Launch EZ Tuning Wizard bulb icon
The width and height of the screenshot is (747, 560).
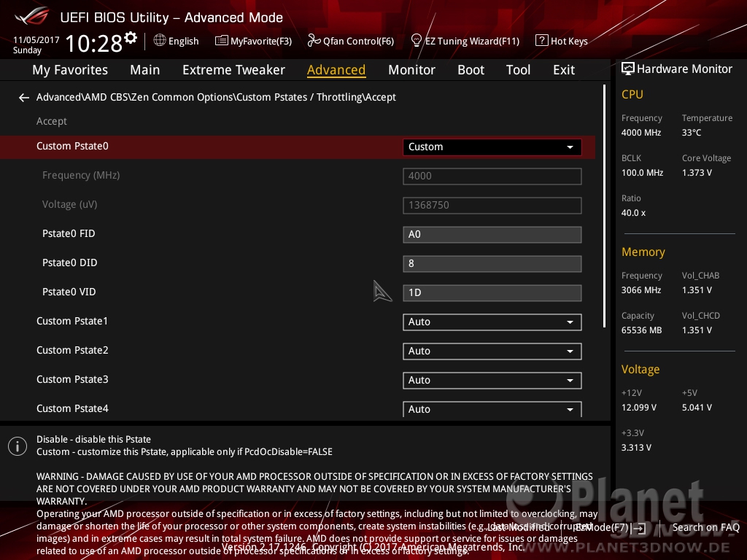click(416, 41)
